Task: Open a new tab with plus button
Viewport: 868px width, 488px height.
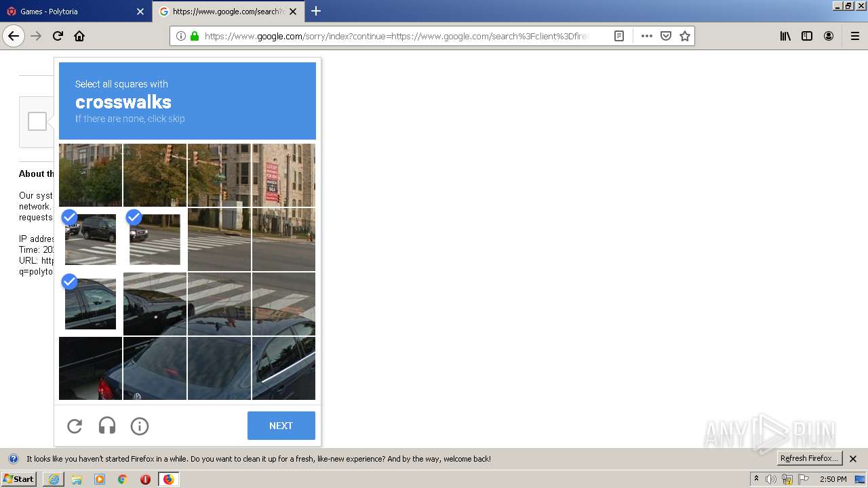Action: pyautogui.click(x=316, y=11)
